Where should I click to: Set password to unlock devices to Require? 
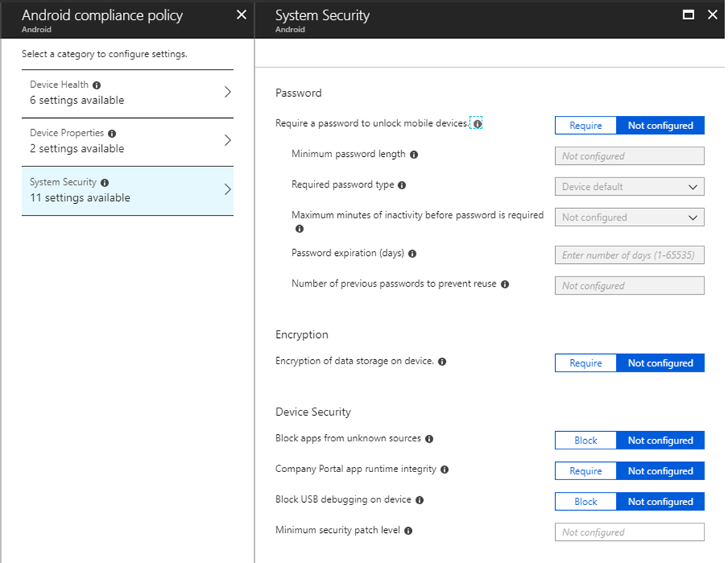point(585,125)
